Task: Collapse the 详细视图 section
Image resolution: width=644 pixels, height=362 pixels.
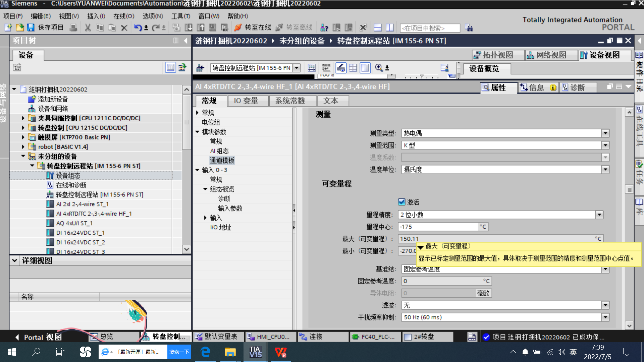Action: (x=14, y=260)
